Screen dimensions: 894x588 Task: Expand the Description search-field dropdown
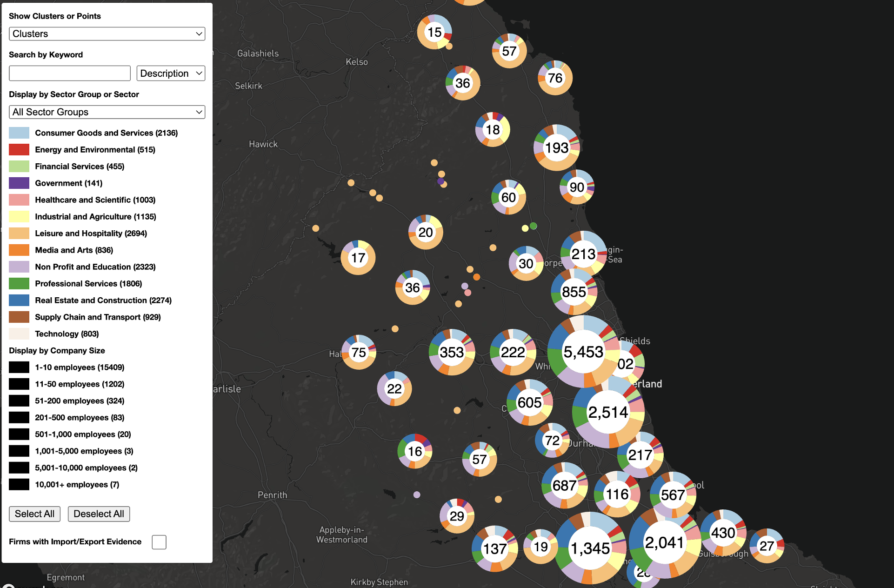pyautogui.click(x=171, y=73)
